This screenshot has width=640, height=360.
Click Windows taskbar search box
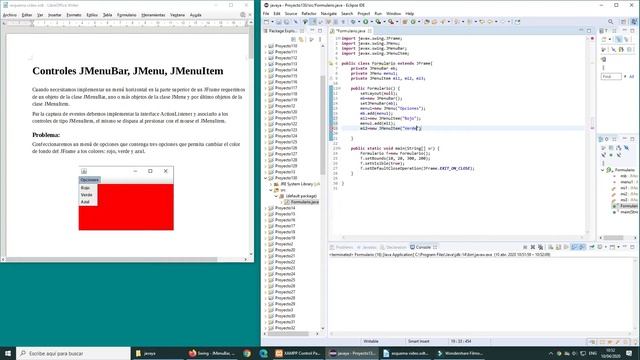pos(73,353)
